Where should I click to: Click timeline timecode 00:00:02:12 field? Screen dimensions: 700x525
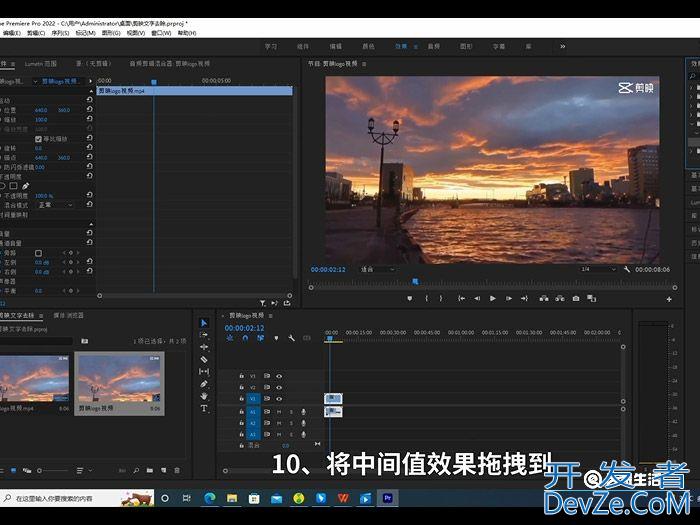click(x=244, y=328)
